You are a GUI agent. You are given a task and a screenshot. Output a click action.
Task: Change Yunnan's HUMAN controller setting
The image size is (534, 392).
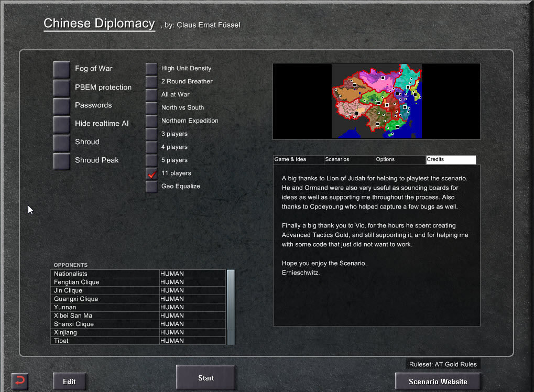[x=192, y=307]
